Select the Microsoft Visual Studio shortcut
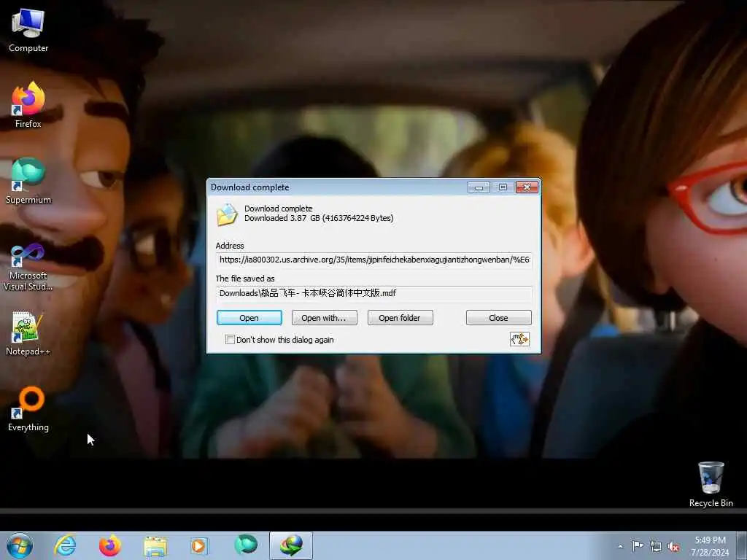This screenshot has width=747, height=560. pos(28,267)
